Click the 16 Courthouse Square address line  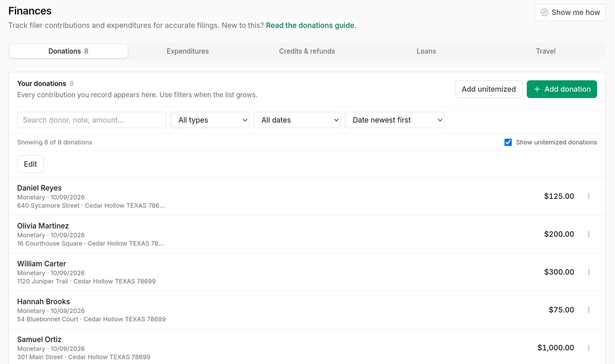coord(90,244)
